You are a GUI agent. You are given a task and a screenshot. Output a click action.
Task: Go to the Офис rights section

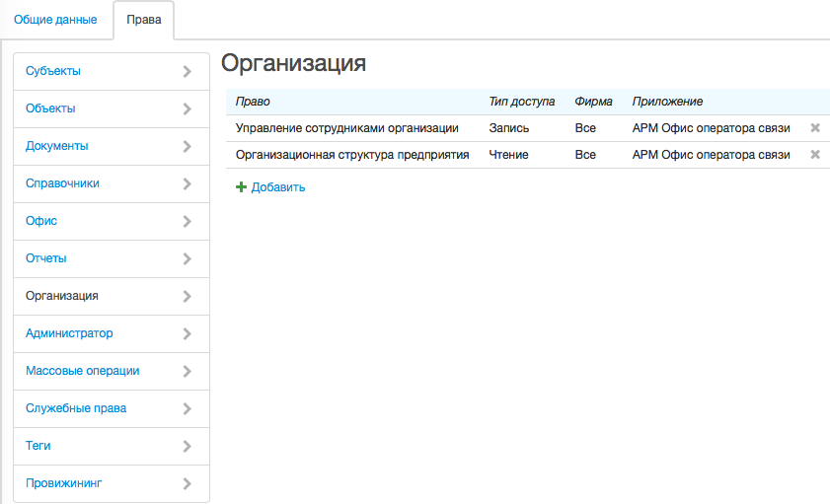(x=112, y=222)
